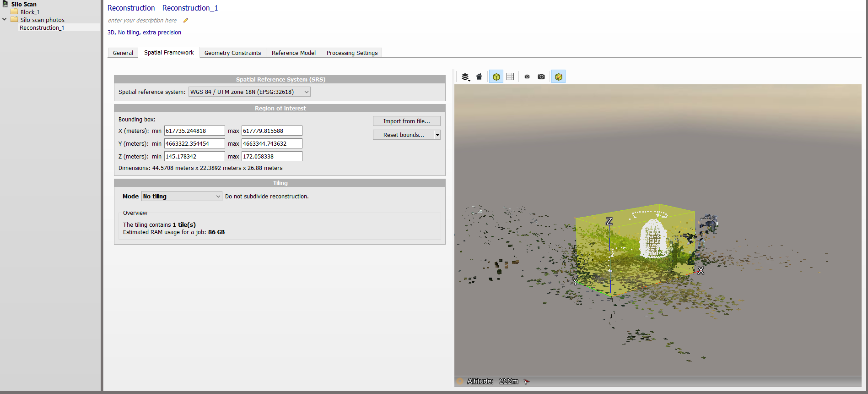868x394 pixels.
Task: Collapse the Silo scan photos tree node
Action: pyautogui.click(x=4, y=20)
